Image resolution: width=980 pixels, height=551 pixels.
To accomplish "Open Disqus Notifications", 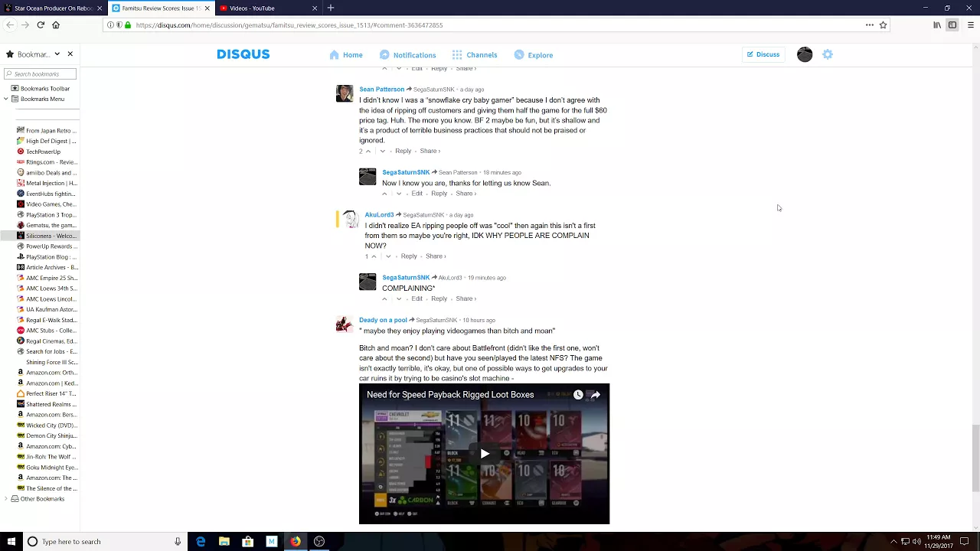I will pos(408,55).
